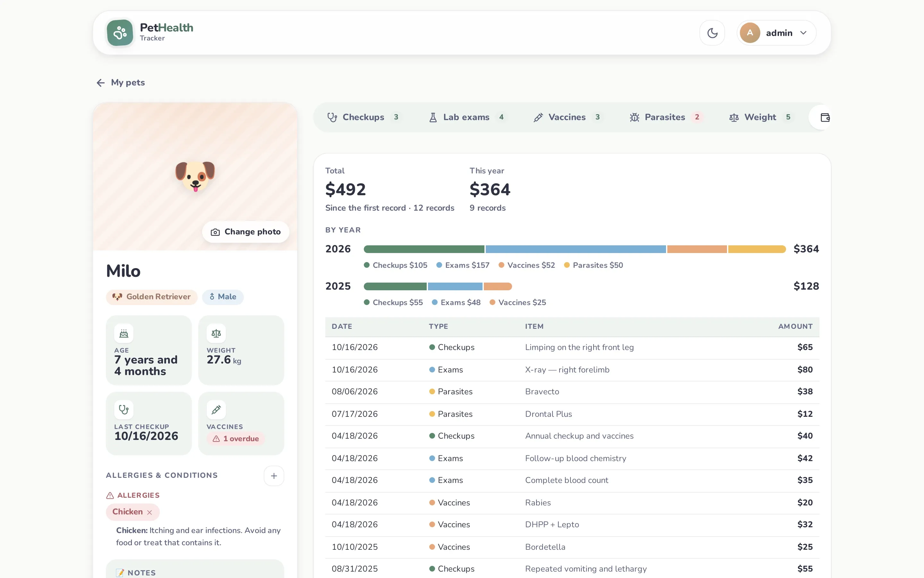Image resolution: width=924 pixels, height=578 pixels.
Task: Click the stethoscope Last Checkup icon
Action: click(124, 410)
